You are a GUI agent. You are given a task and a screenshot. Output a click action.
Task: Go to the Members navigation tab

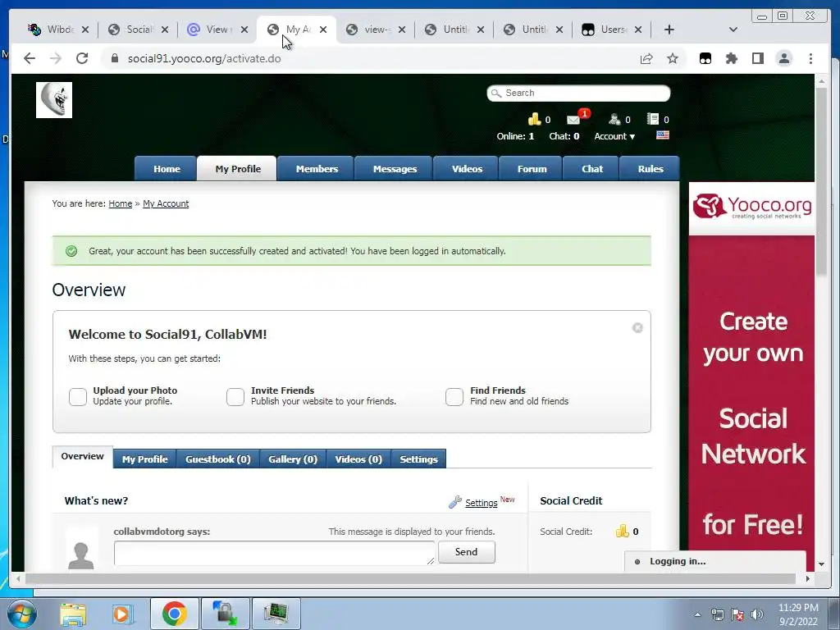tap(317, 169)
